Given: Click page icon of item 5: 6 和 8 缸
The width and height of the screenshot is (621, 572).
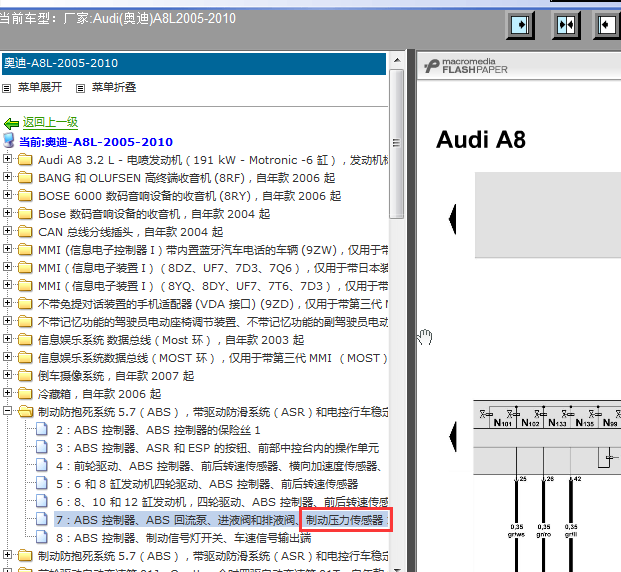Looking at the screenshot, I should (x=42, y=483).
